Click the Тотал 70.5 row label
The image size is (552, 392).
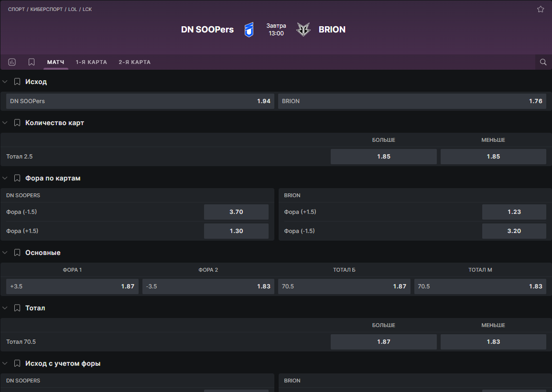click(x=21, y=342)
